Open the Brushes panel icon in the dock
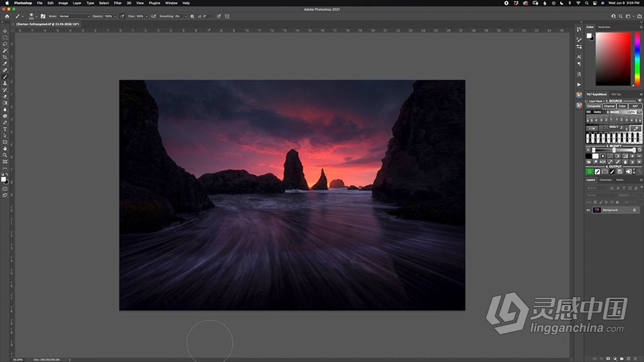The height and width of the screenshot is (362, 644). click(x=579, y=40)
